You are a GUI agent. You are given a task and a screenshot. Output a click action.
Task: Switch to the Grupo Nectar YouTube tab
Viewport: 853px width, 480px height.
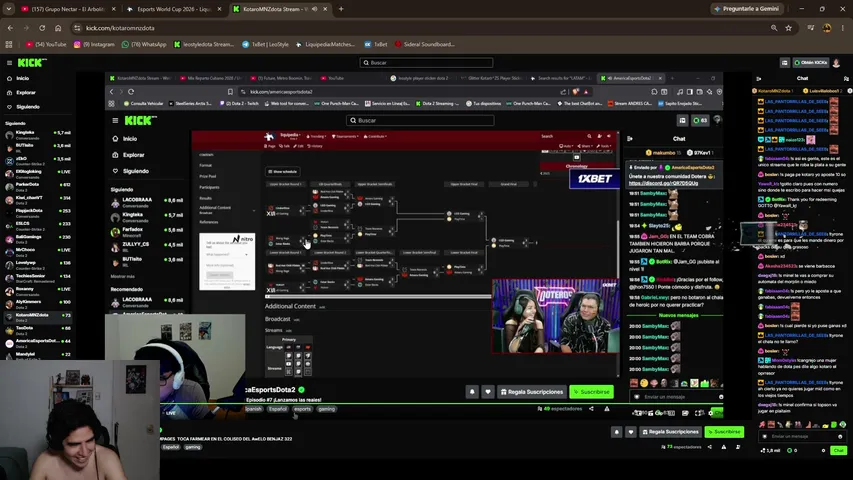click(68, 9)
